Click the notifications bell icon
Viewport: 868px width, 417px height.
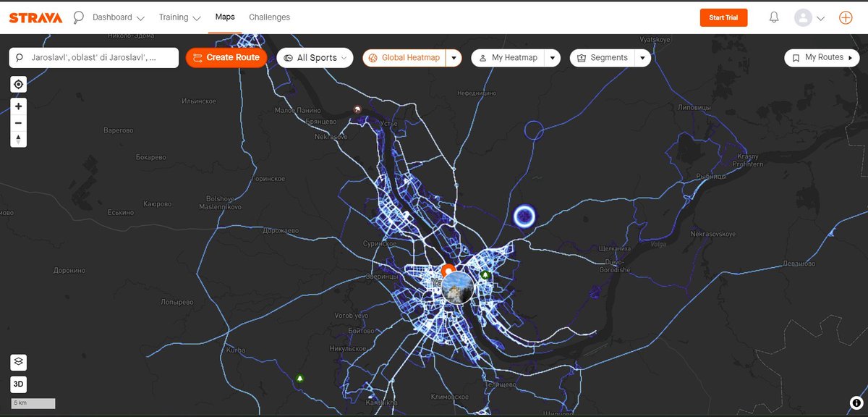click(x=773, y=17)
